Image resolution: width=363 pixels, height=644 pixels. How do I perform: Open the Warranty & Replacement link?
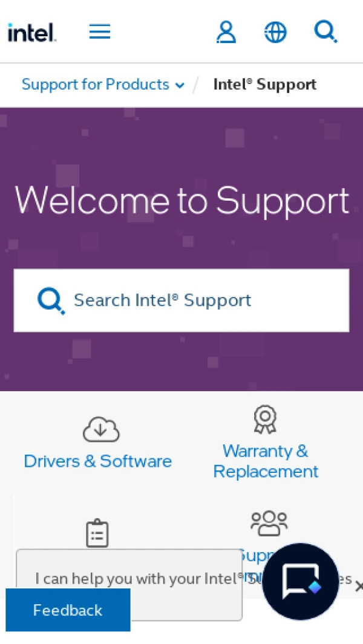(x=266, y=461)
